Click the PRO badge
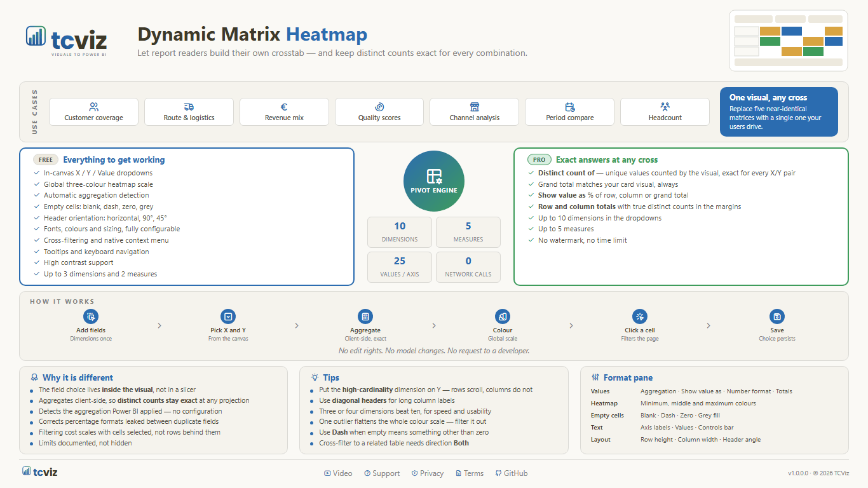Screen dimensions: 868x488 pyautogui.click(x=539, y=160)
